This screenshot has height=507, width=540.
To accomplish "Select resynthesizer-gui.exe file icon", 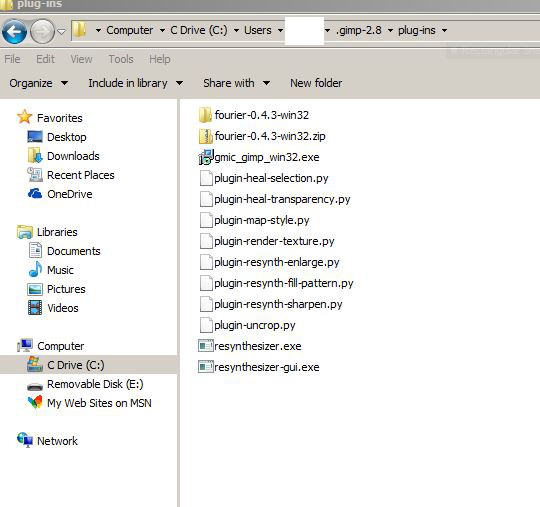I will [x=206, y=367].
